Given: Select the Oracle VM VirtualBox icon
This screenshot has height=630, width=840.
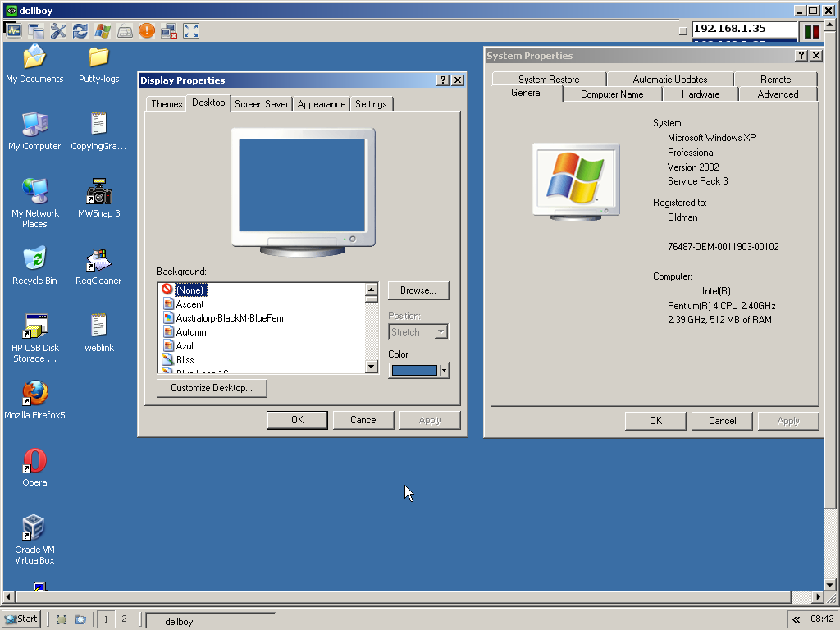Looking at the screenshot, I should point(34,540).
